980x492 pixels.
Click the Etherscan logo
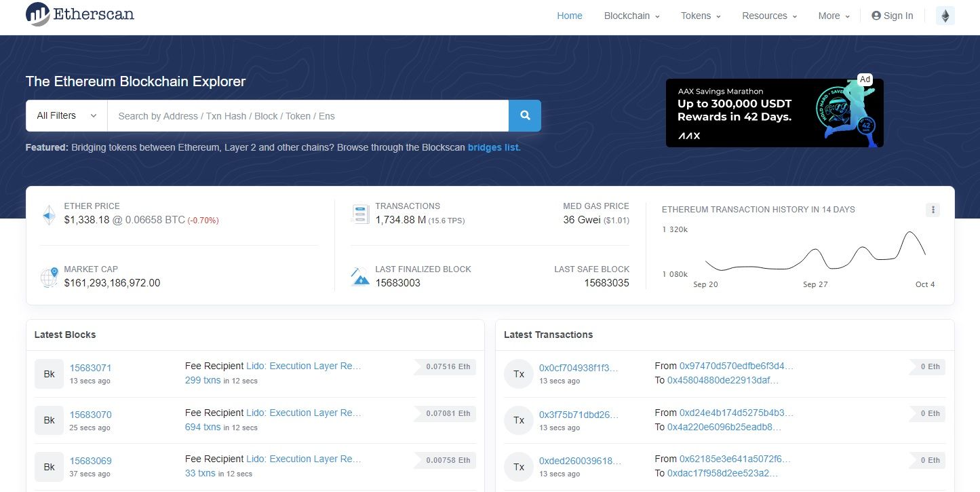tap(80, 14)
